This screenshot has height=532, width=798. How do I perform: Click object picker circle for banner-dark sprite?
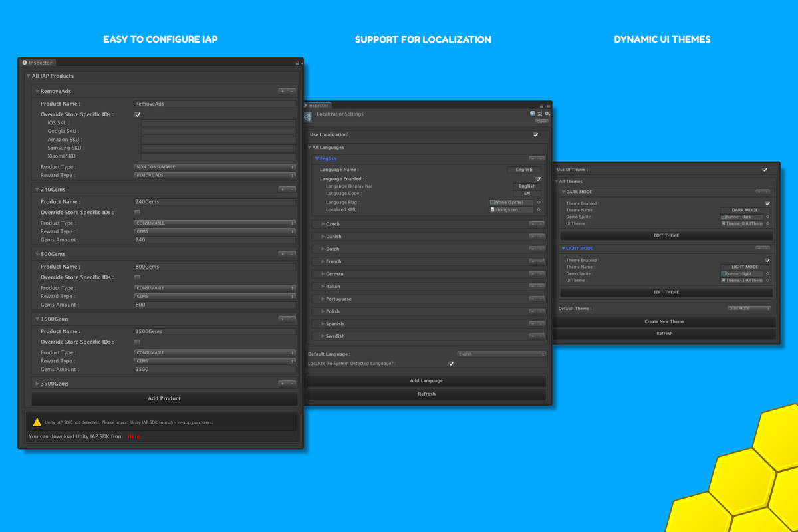point(767,217)
